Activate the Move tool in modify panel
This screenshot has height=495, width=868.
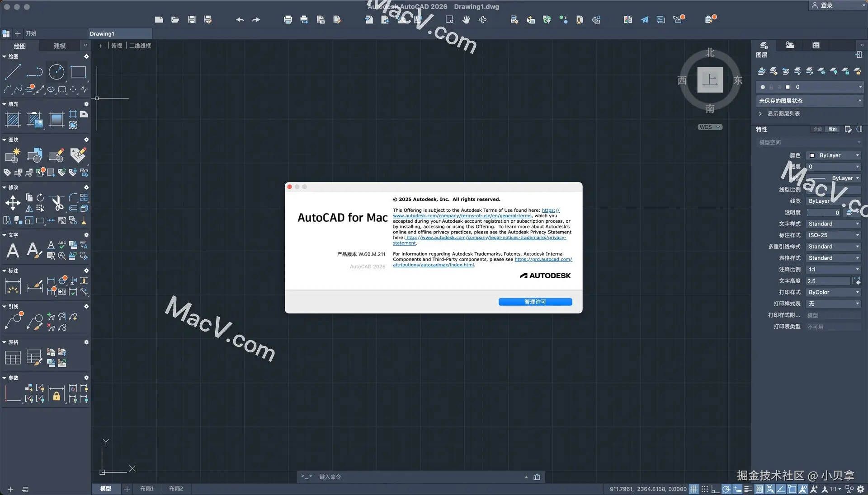click(x=13, y=203)
